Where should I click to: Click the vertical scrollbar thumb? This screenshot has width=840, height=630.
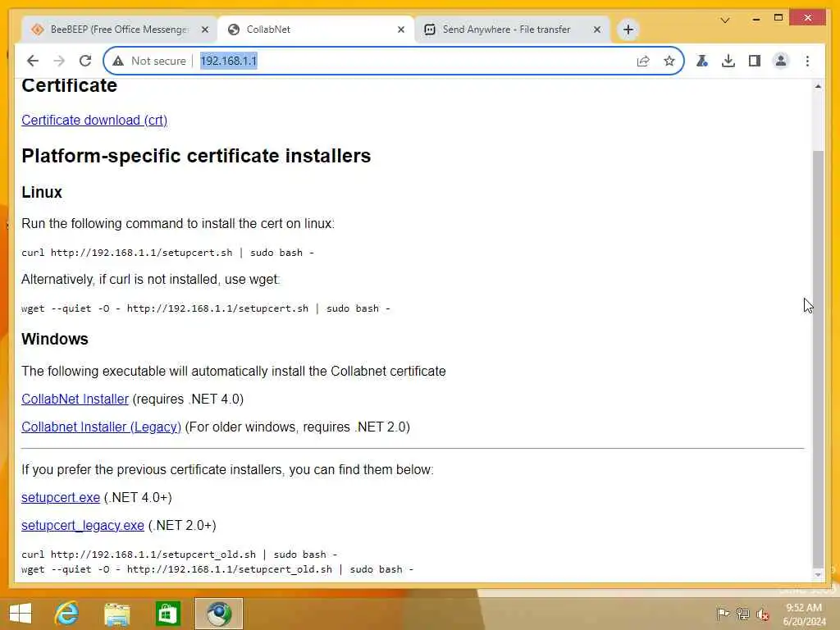point(818,359)
